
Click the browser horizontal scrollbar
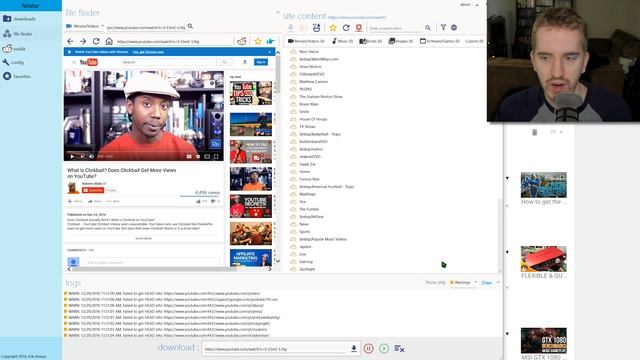pos(154,269)
